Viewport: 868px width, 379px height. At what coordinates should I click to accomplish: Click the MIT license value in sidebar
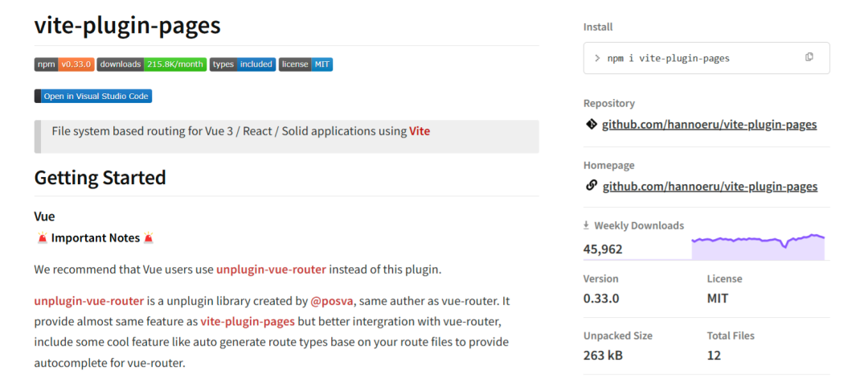(x=718, y=299)
